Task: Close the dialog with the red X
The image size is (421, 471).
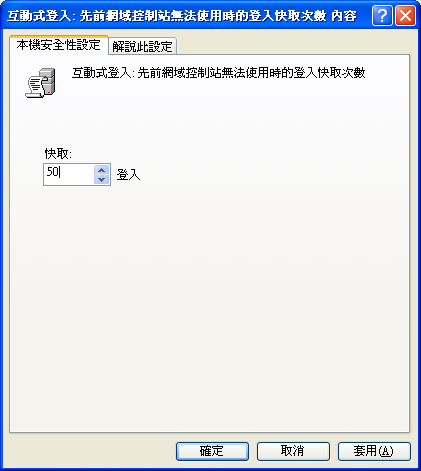Action: [405, 16]
